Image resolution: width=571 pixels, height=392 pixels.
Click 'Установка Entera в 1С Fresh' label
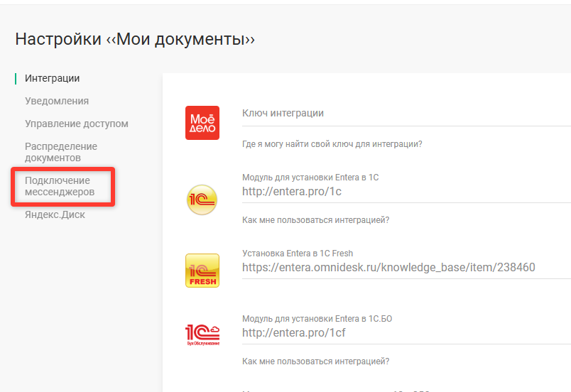(298, 254)
